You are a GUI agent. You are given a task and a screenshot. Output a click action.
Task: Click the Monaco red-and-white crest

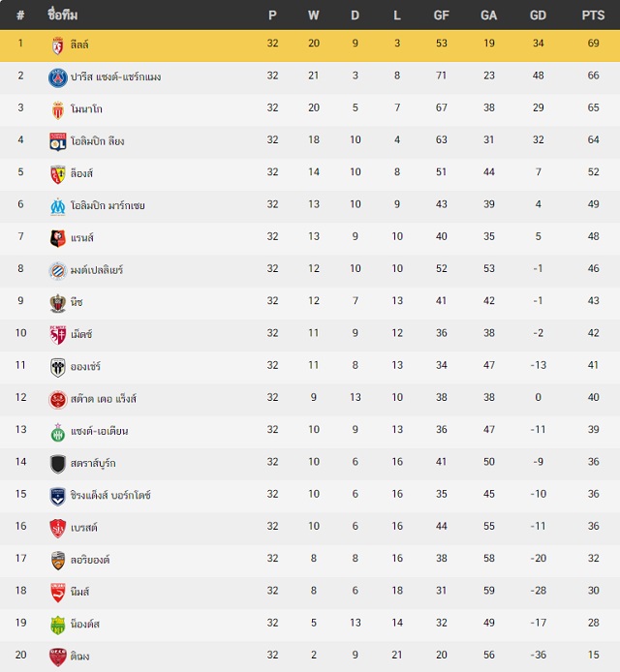coord(57,110)
